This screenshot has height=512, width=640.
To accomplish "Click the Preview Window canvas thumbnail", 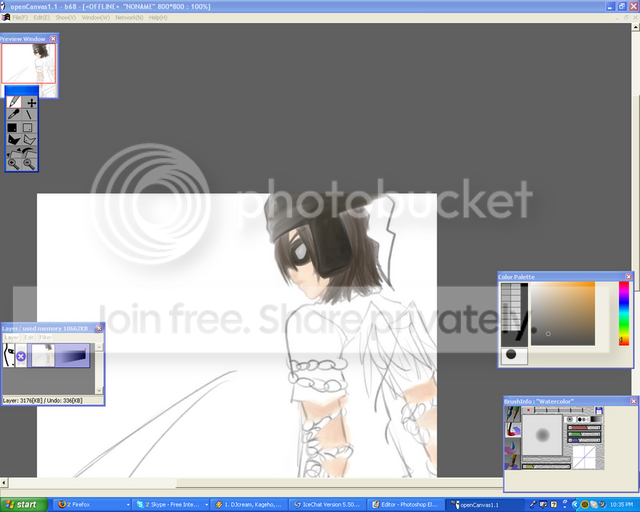I will 29,64.
